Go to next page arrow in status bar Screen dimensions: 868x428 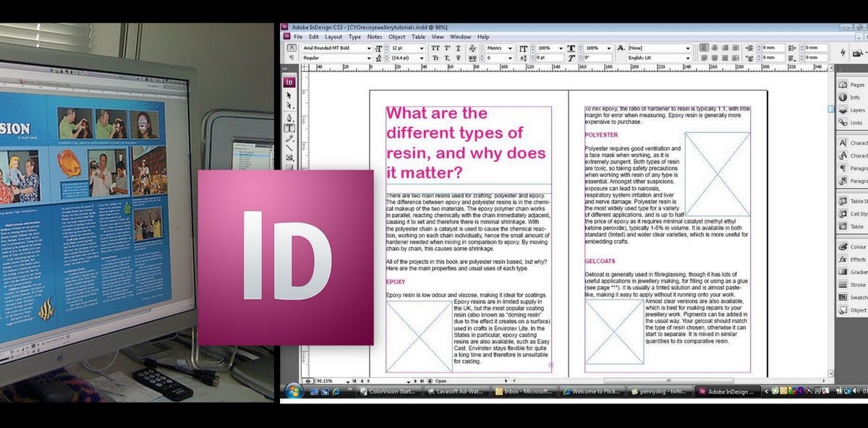coord(415,381)
